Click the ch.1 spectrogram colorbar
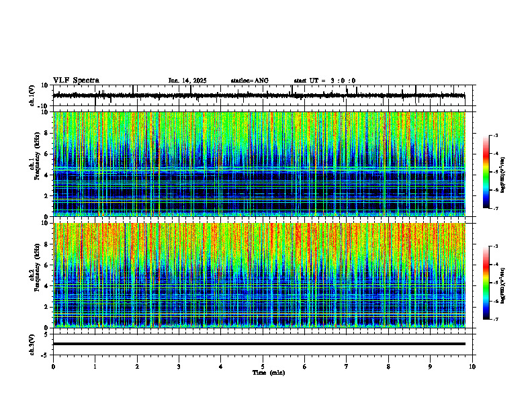The width and height of the screenshot is (532, 411). [486, 172]
